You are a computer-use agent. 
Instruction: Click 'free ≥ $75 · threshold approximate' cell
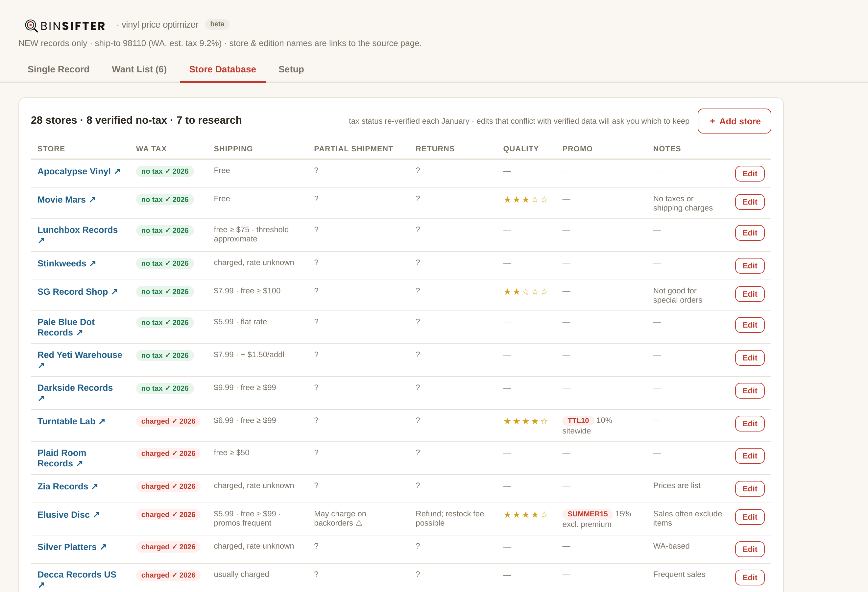(252, 234)
